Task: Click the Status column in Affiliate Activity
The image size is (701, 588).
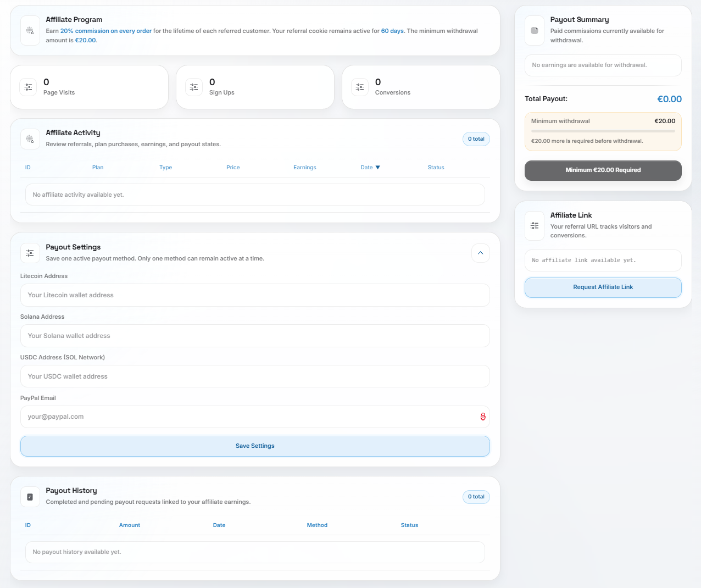Action: (436, 168)
